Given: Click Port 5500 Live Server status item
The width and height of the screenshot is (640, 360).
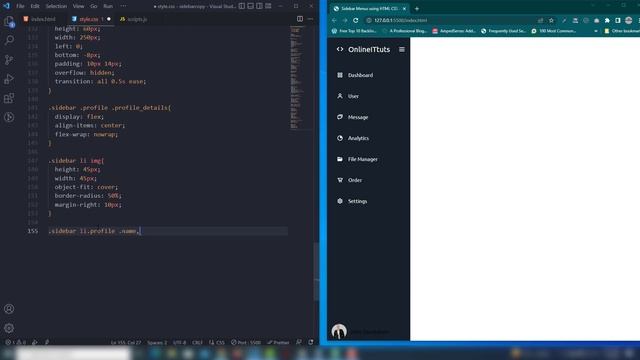Looking at the screenshot, I should [246, 342].
